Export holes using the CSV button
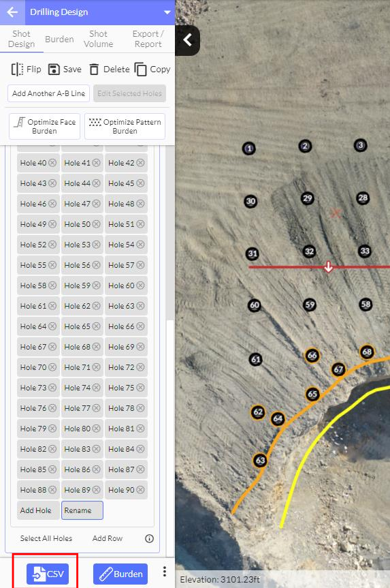 [x=48, y=574]
